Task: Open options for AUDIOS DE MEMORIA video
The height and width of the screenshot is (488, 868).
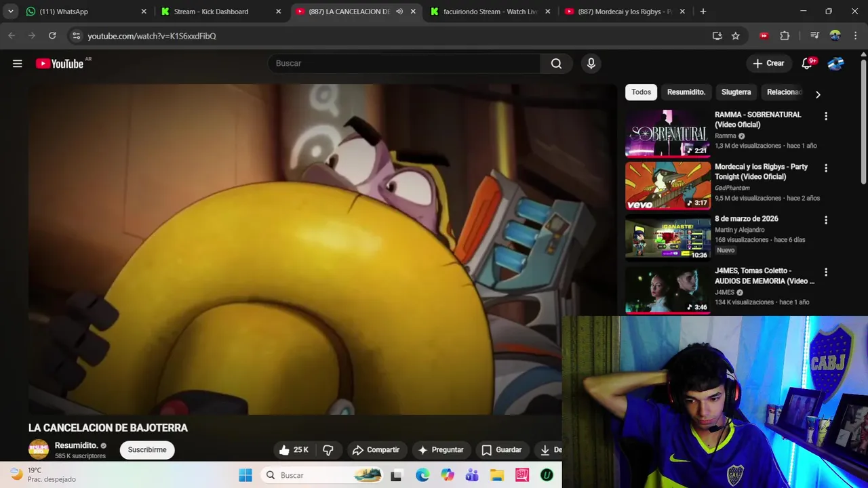Action: 826,272
